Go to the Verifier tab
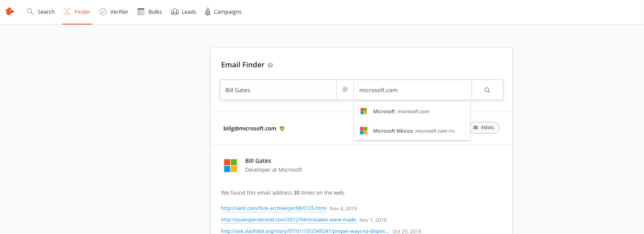Screen dimensions: 644x234 pos(114,12)
